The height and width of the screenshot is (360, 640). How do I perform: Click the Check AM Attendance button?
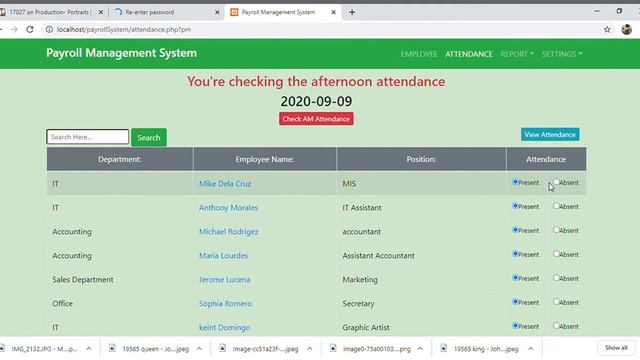pyautogui.click(x=316, y=119)
